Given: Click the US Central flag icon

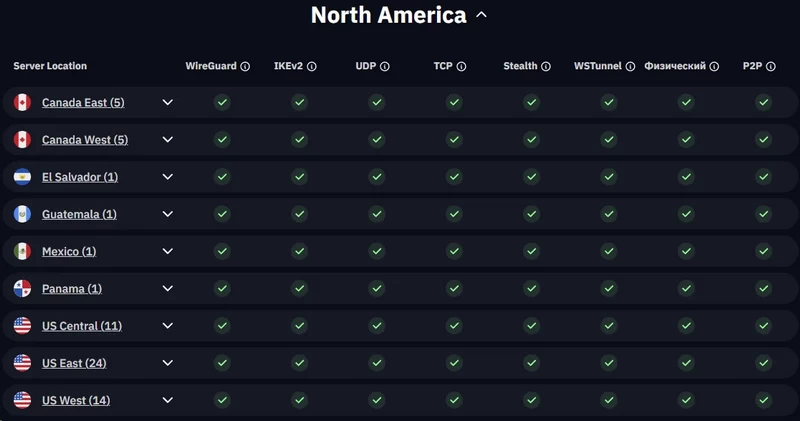Looking at the screenshot, I should point(22,326).
